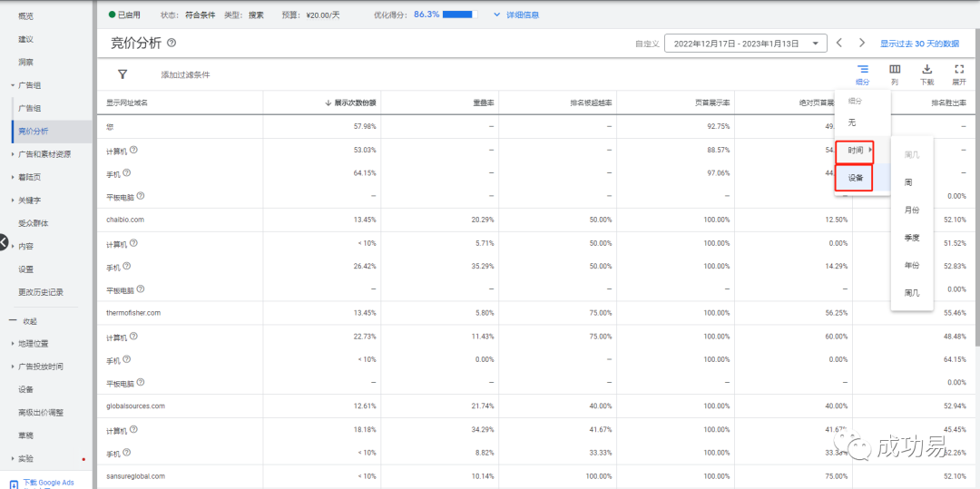Click 重叠率 column header

[x=483, y=103]
